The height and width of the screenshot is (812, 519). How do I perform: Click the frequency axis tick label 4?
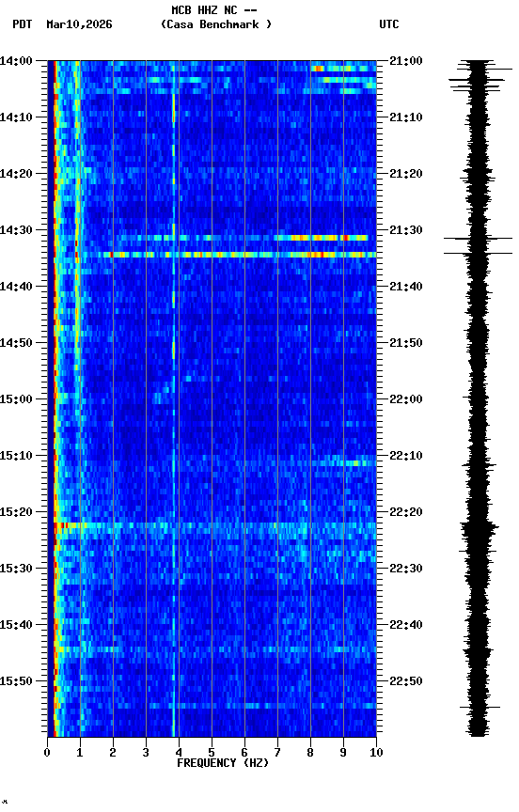tap(179, 753)
